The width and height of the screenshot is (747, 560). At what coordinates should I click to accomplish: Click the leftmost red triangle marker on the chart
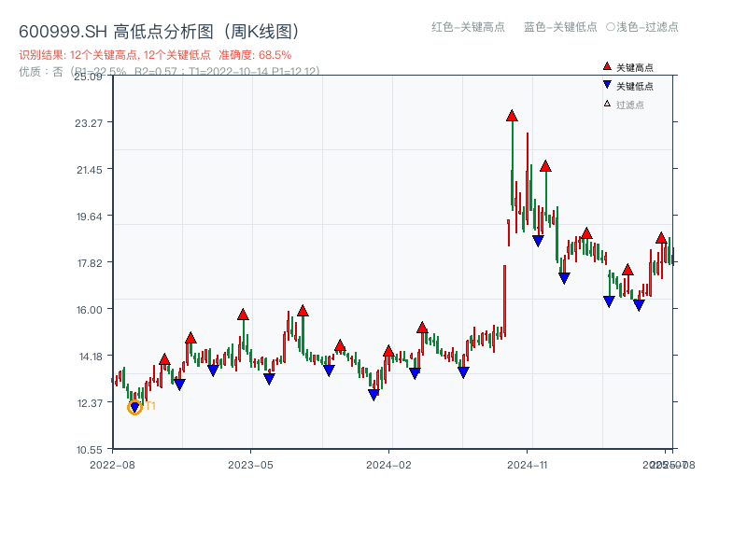click(x=164, y=357)
